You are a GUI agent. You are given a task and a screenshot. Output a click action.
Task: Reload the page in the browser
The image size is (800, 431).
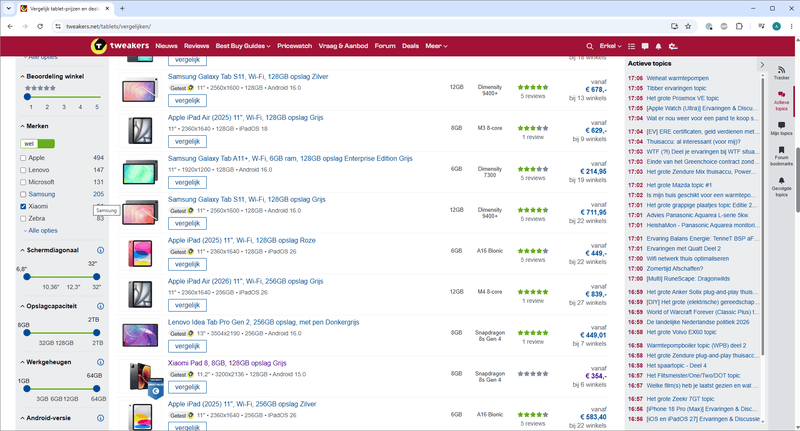[x=40, y=26]
